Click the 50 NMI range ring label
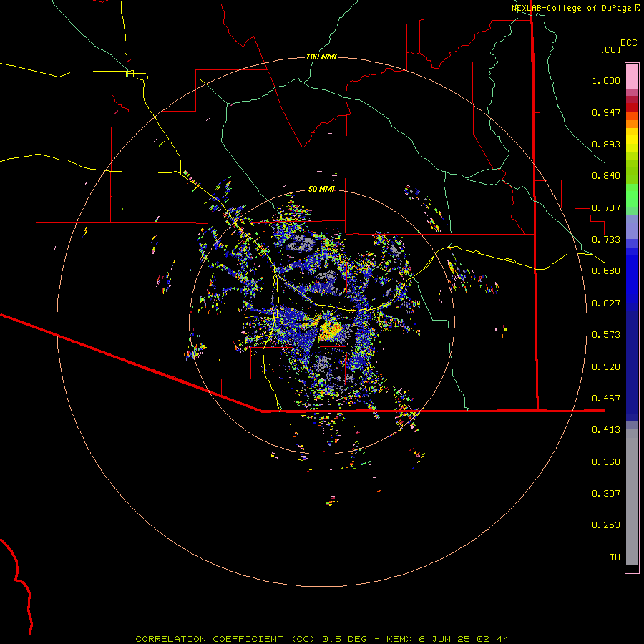The height and width of the screenshot is (644, 644). [x=321, y=189]
